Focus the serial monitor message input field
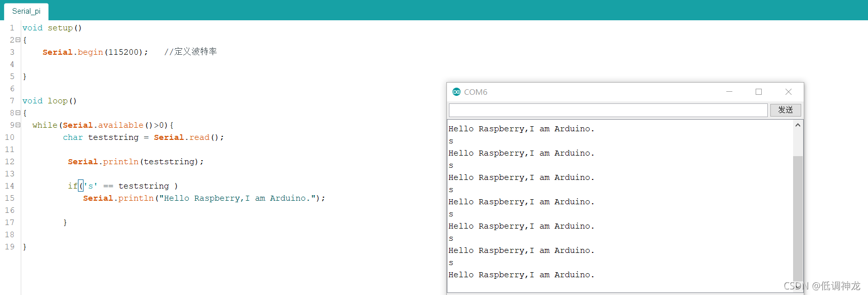The height and width of the screenshot is (295, 868). pos(607,110)
